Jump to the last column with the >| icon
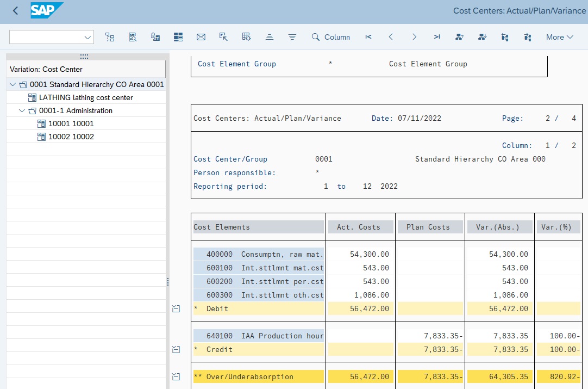The height and width of the screenshot is (389, 588). 437,37
